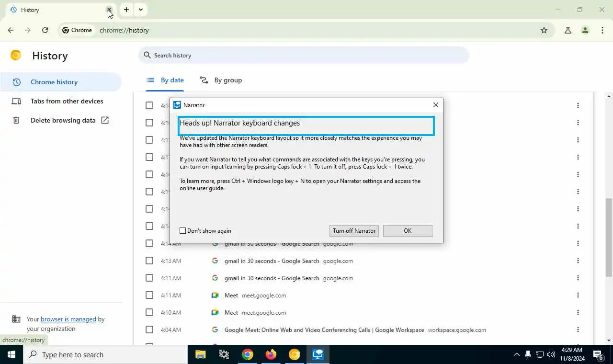The height and width of the screenshot is (364, 613).
Task: Click the Type here to search box
Action: (105, 354)
